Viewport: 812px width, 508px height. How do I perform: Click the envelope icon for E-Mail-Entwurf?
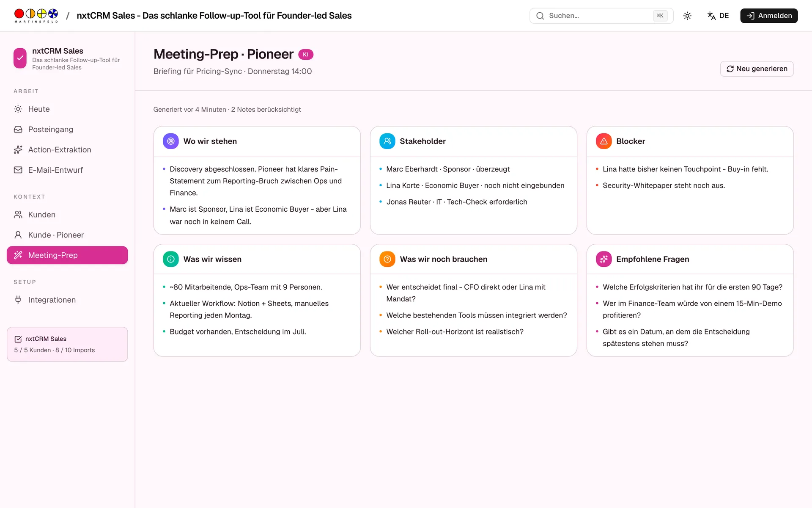click(18, 170)
